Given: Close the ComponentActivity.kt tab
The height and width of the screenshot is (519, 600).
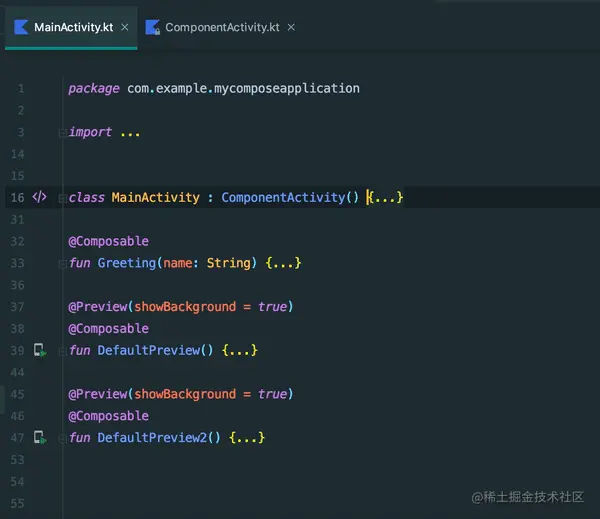Looking at the screenshot, I should tap(291, 28).
